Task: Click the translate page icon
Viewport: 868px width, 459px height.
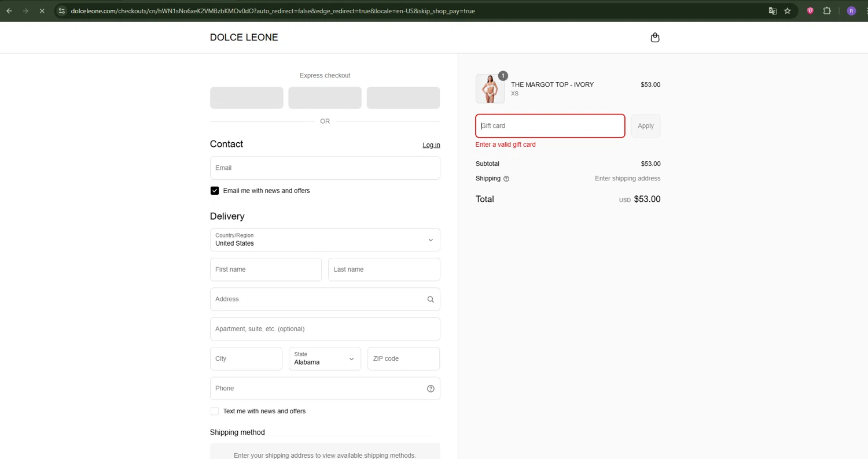Action: 773,10
